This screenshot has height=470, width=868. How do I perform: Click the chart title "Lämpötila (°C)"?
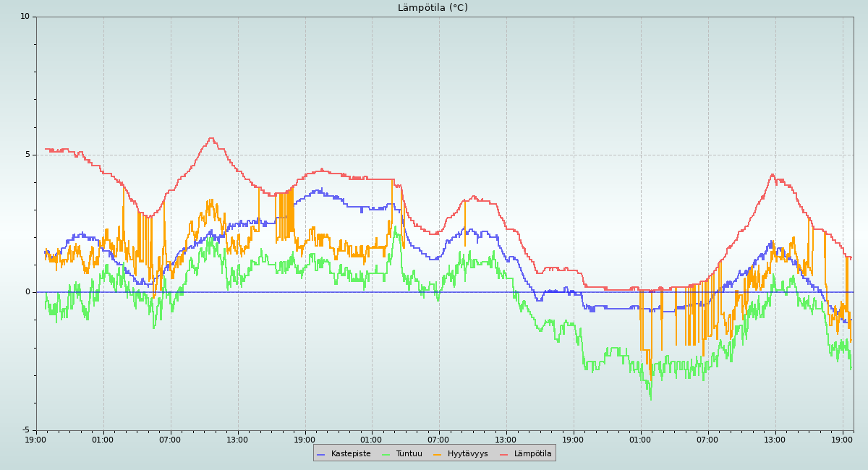point(433,8)
